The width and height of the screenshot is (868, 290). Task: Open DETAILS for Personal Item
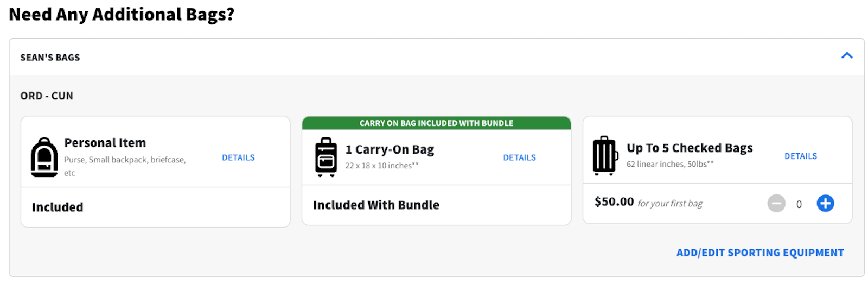point(238,157)
